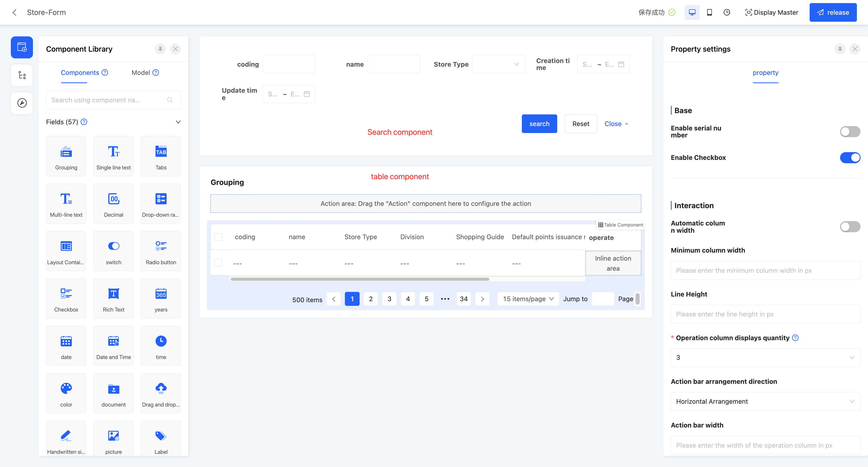This screenshot has width=868, height=467.
Task: Switch to mobile device preview
Action: 709,12
